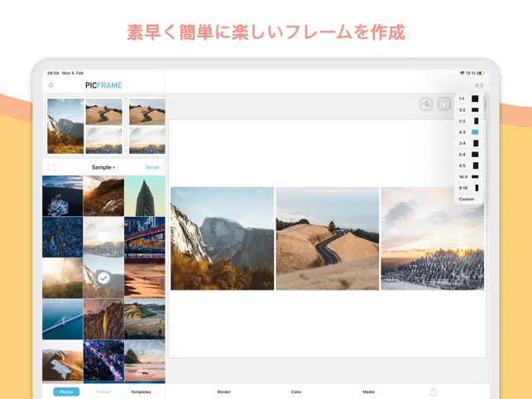Choose the first frame layout template
The width and height of the screenshot is (532, 399).
[84, 126]
